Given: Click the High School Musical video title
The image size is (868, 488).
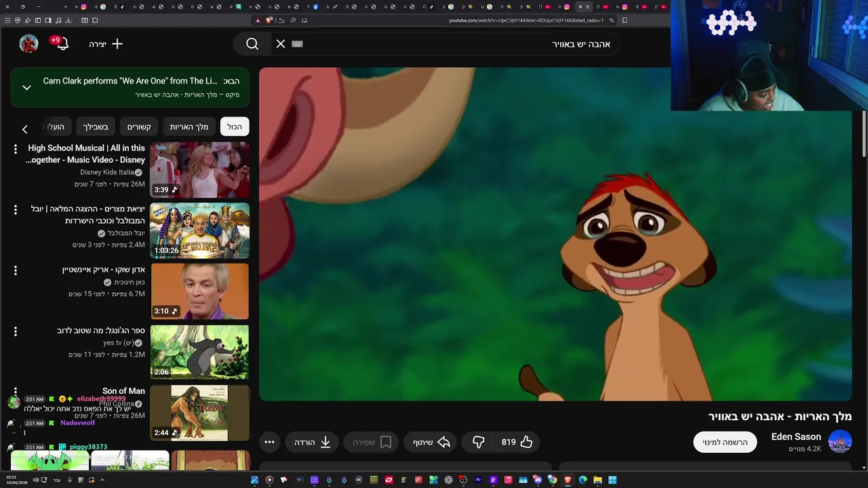Looking at the screenshot, I should [x=85, y=154].
